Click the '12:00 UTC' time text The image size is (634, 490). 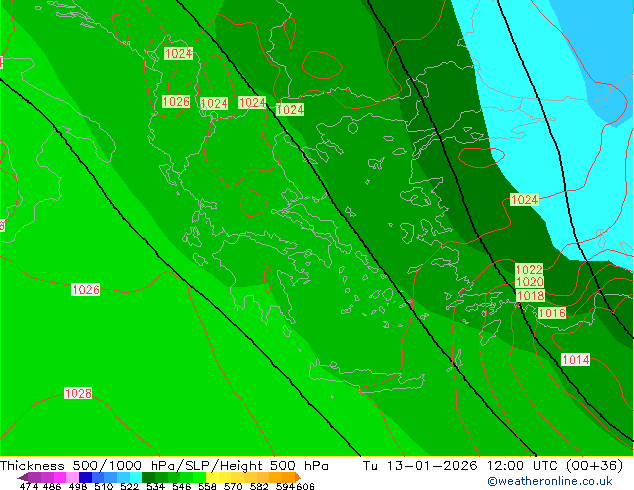coord(522,466)
